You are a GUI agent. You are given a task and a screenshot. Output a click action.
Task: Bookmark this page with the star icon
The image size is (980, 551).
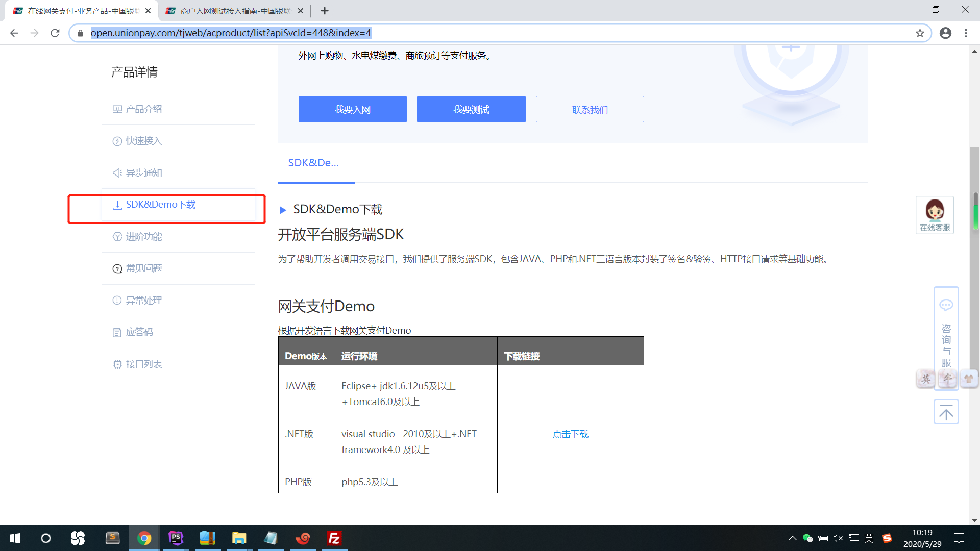(920, 33)
